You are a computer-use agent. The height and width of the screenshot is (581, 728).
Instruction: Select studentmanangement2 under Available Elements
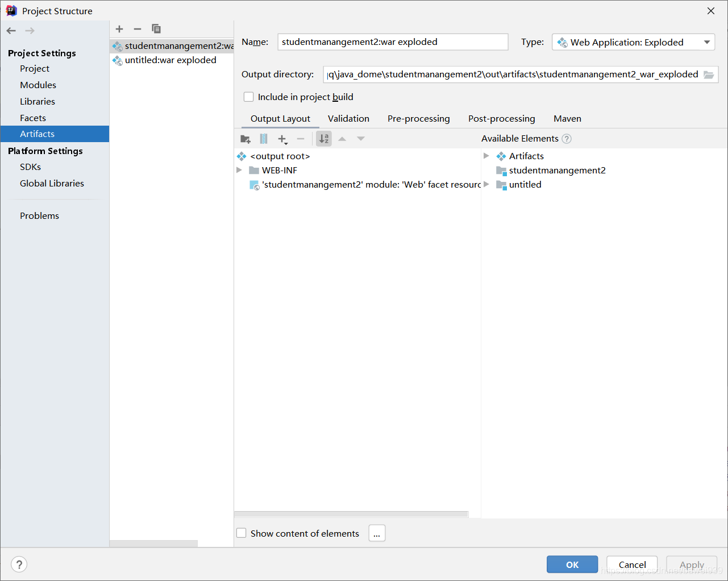[x=557, y=171]
